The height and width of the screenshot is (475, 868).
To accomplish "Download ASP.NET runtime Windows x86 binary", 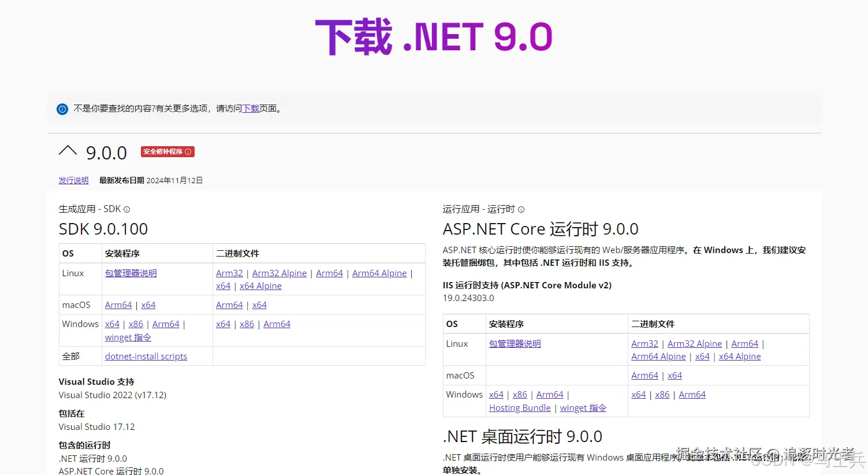I will pos(662,395).
